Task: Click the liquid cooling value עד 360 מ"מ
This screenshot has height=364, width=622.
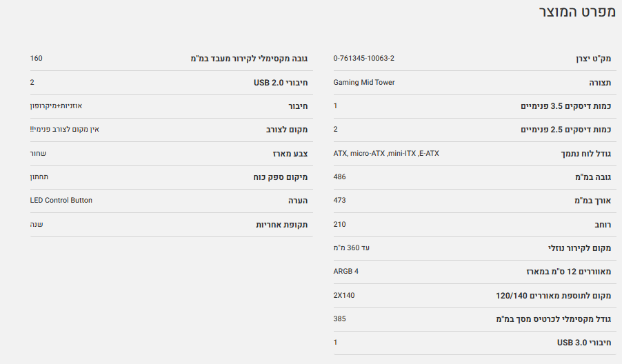Action: 352,247
